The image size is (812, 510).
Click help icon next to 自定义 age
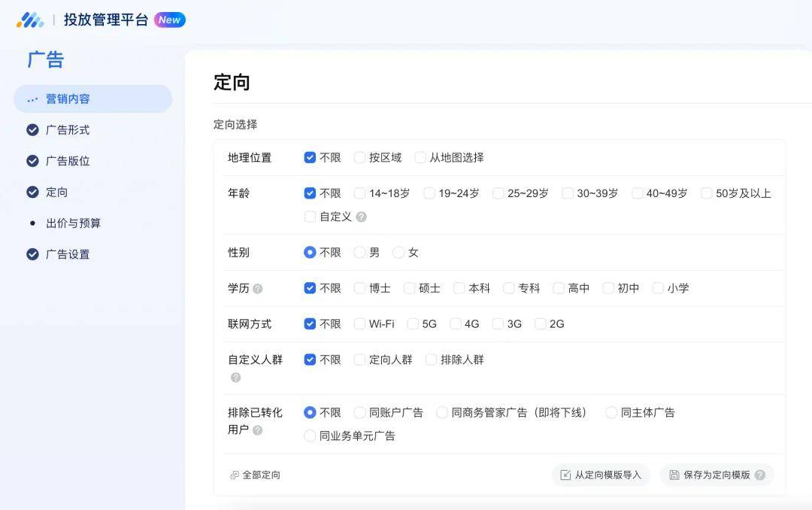362,217
